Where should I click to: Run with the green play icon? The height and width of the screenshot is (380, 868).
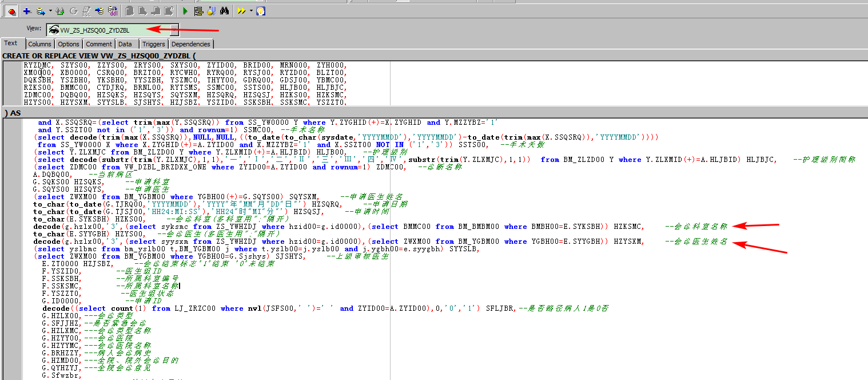pyautogui.click(x=185, y=11)
